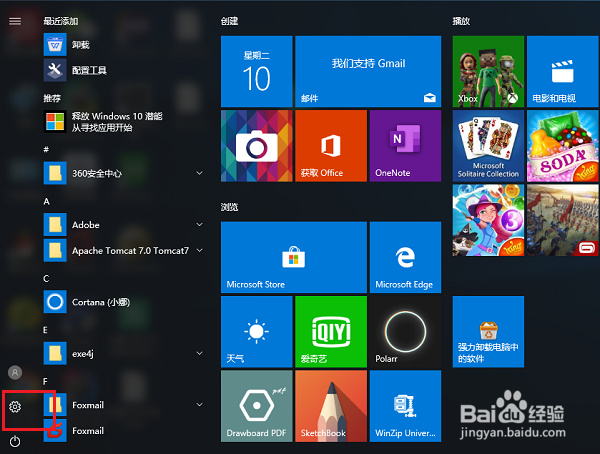Click the 推荐 section heading
This screenshot has height=454, width=600.
tap(52, 98)
